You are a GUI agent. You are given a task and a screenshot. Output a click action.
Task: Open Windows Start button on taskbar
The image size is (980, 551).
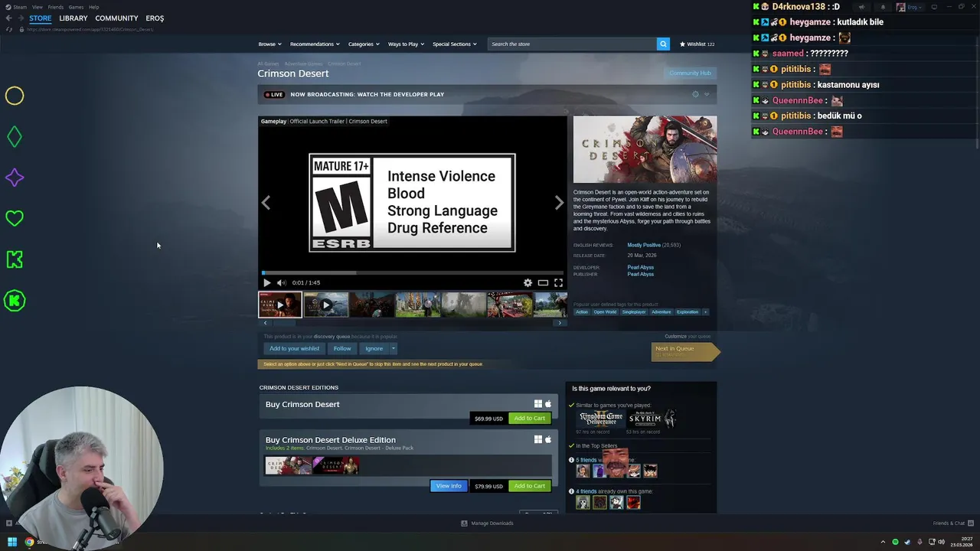[x=11, y=542]
